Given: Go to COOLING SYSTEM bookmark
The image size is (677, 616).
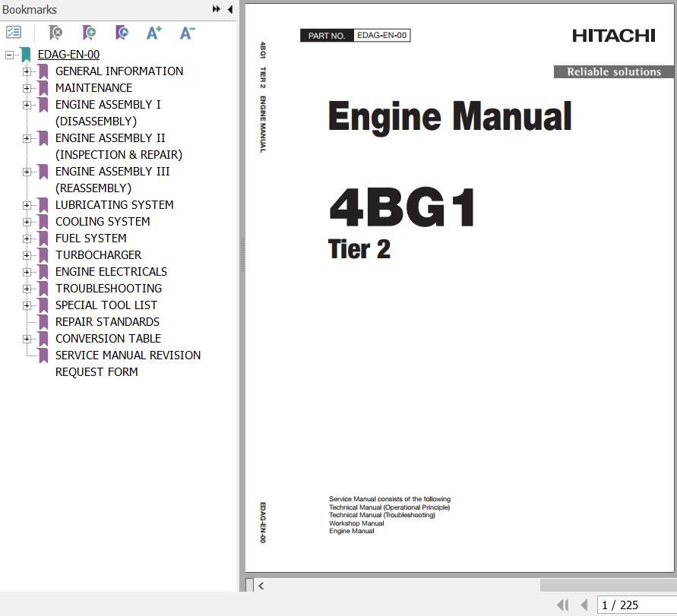Looking at the screenshot, I should pyautogui.click(x=103, y=222).
